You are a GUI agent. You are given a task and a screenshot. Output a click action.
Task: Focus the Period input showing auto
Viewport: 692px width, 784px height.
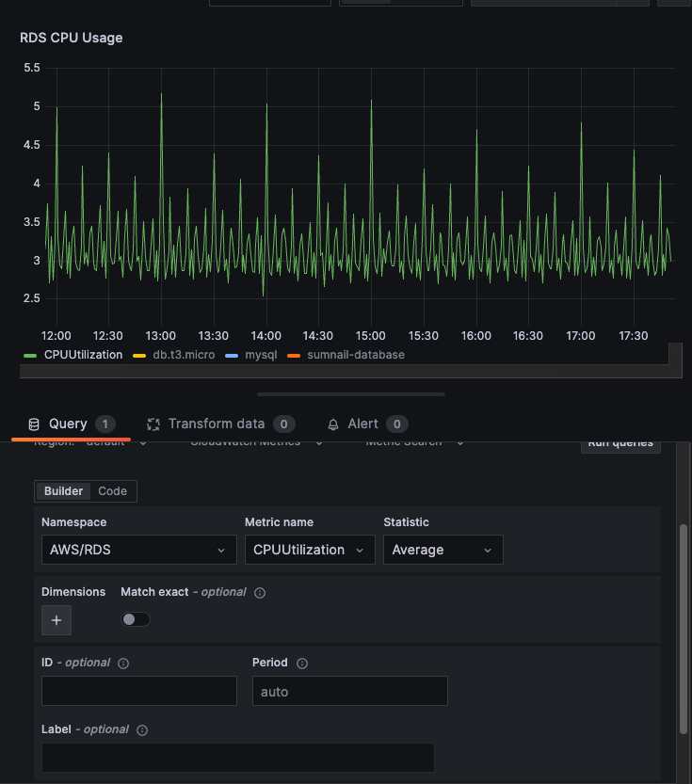(x=350, y=691)
